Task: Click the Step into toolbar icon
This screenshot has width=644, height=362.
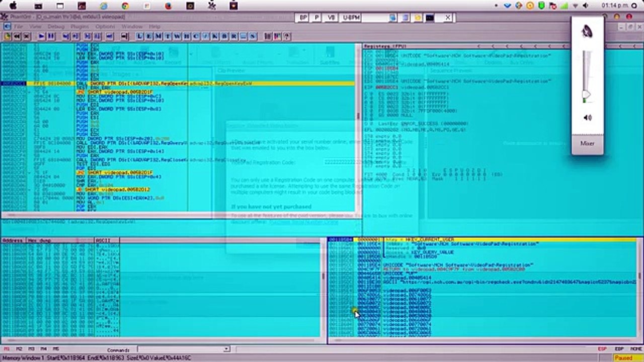Action: 66,36
